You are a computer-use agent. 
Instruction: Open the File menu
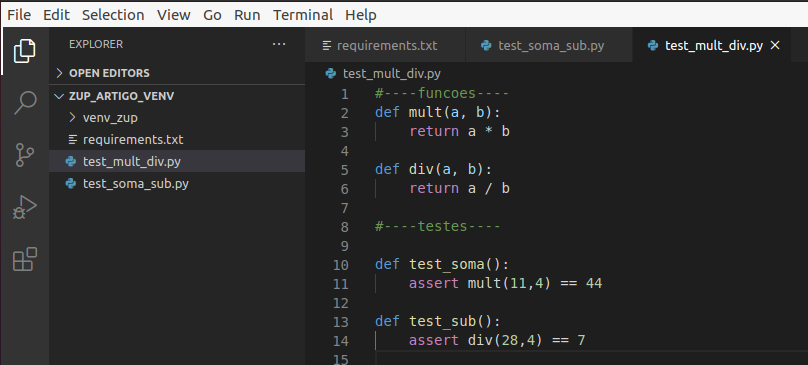(x=19, y=15)
